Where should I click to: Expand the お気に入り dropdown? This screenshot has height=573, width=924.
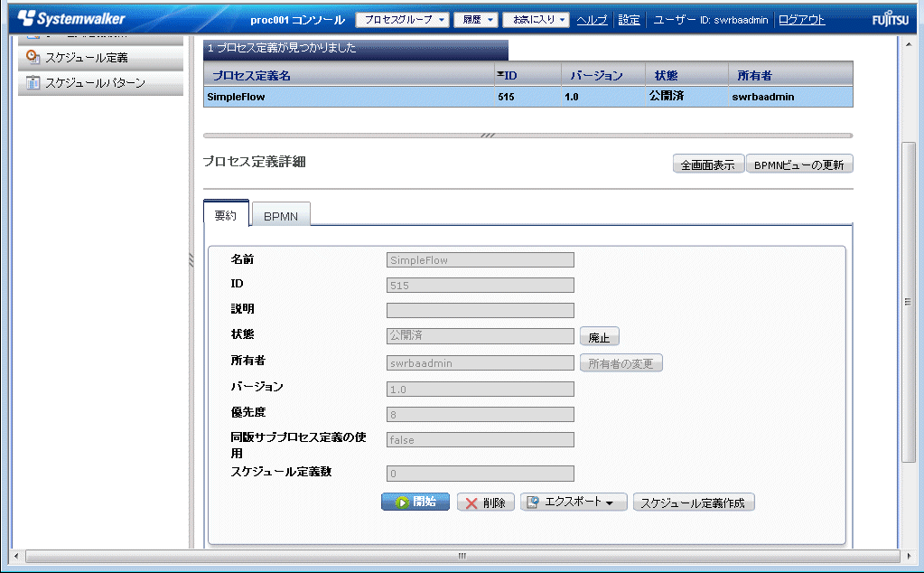[536, 20]
